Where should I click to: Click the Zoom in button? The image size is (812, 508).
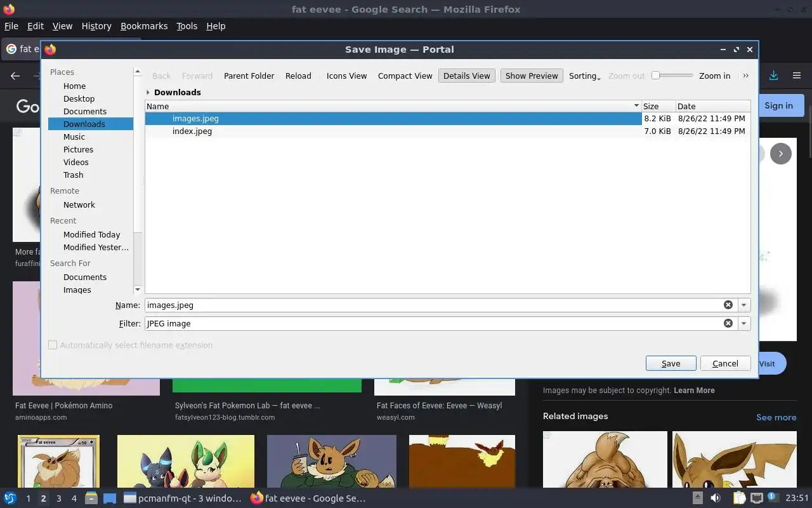pos(714,76)
